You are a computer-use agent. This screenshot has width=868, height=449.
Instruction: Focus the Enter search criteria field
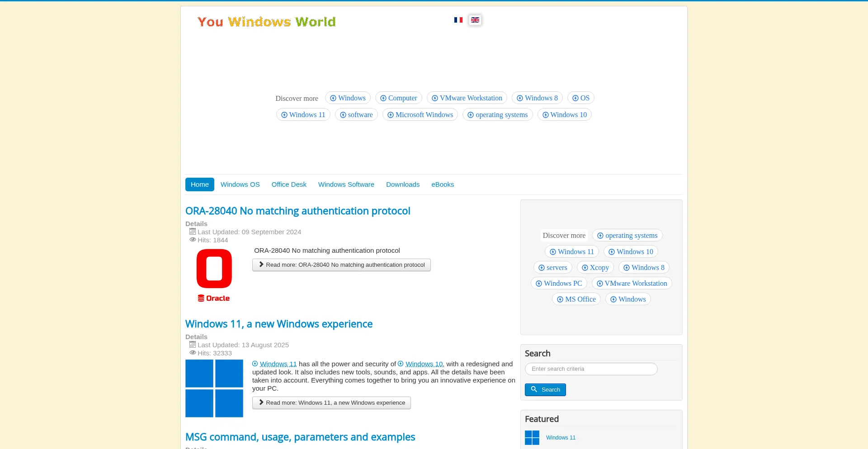[x=591, y=369]
